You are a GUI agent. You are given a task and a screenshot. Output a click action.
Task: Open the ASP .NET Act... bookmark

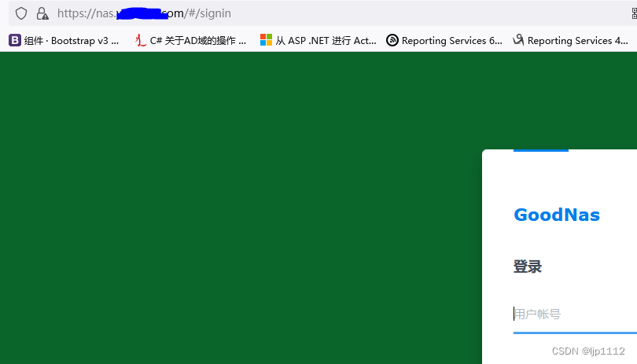click(318, 41)
